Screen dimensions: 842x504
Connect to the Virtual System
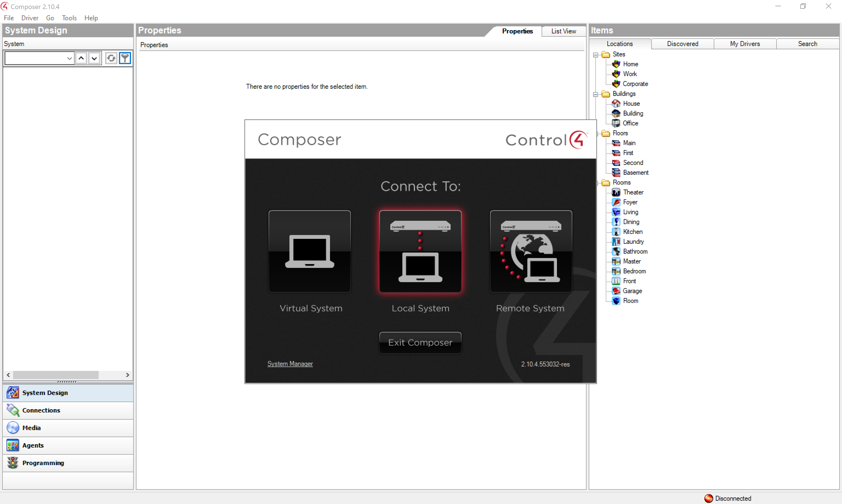click(309, 251)
